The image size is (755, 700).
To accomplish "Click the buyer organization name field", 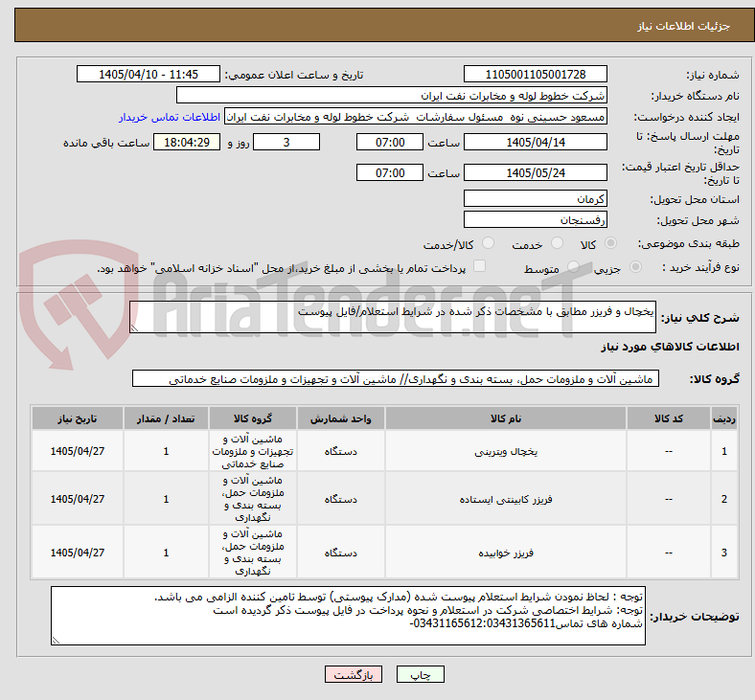I will pos(392,95).
